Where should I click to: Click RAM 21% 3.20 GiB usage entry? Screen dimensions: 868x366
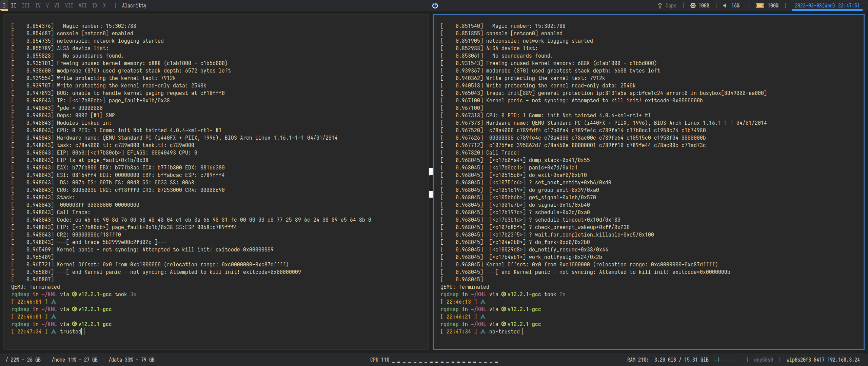tap(668, 360)
